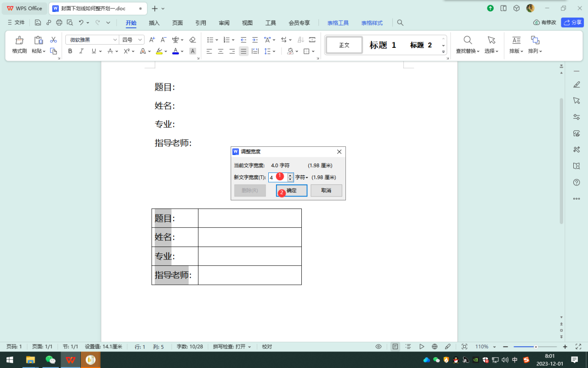Click the 新文字宽度 input field
Screen dimensions: 588x368
tap(278, 177)
